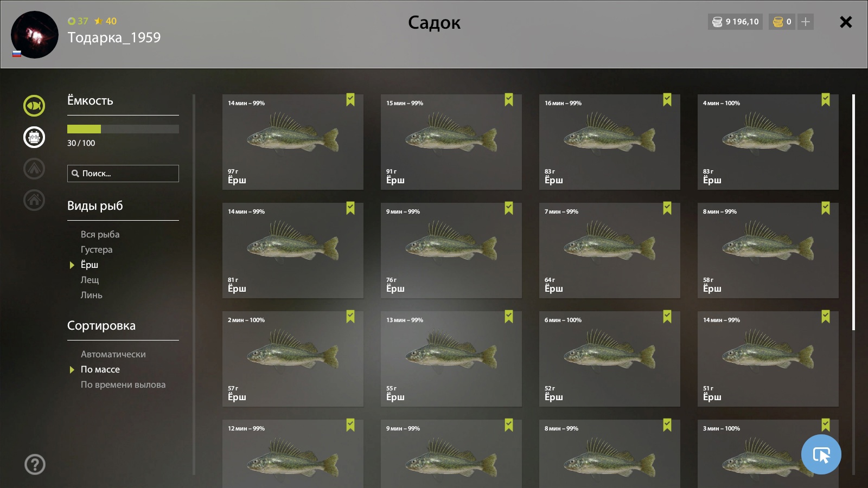Click the keepnet capacity bar
This screenshot has width=868, height=488.
(x=123, y=129)
